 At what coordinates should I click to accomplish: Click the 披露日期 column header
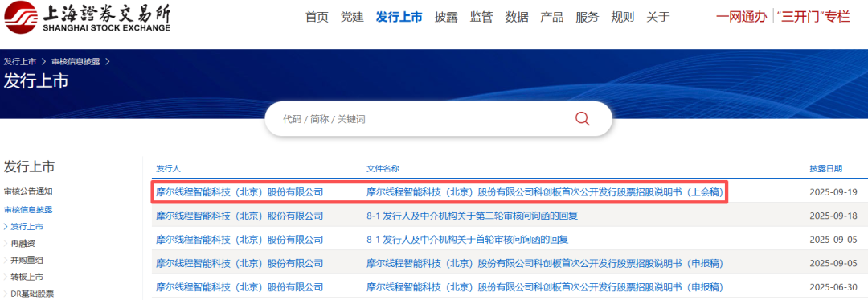[826, 168]
